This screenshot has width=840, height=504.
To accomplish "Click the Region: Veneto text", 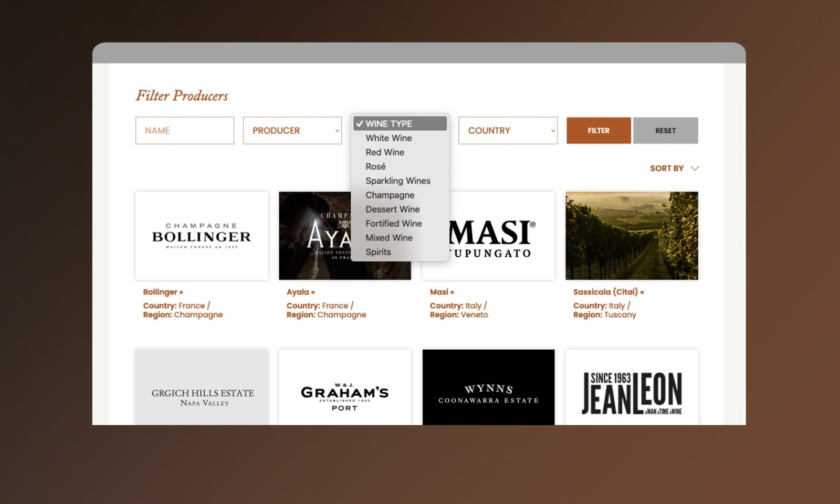I will pos(458,315).
